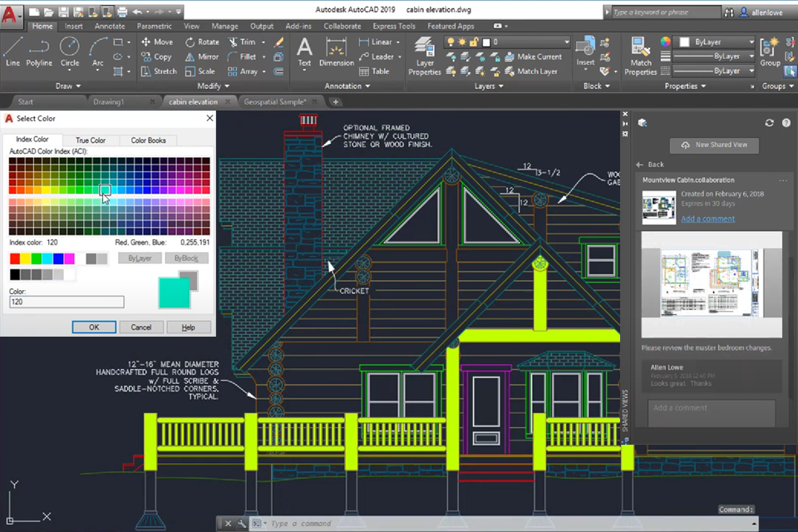Click the Add a comment link
Viewport: 798px width, 532px height.
708,219
